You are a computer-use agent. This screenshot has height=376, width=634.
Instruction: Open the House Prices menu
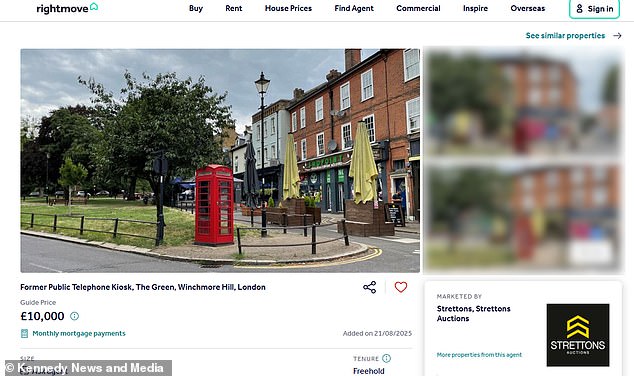point(288,8)
